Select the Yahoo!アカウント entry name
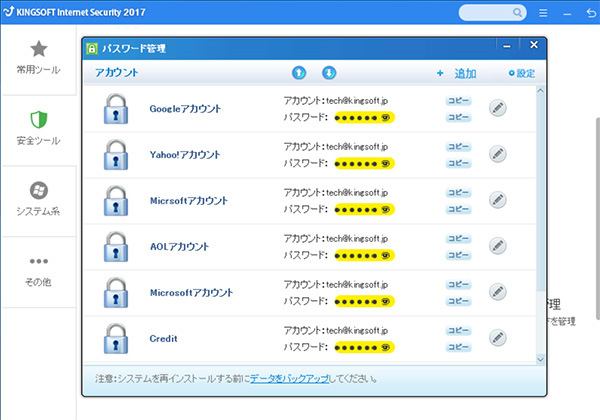Viewport: 600px width, 420px height. pyautogui.click(x=185, y=155)
